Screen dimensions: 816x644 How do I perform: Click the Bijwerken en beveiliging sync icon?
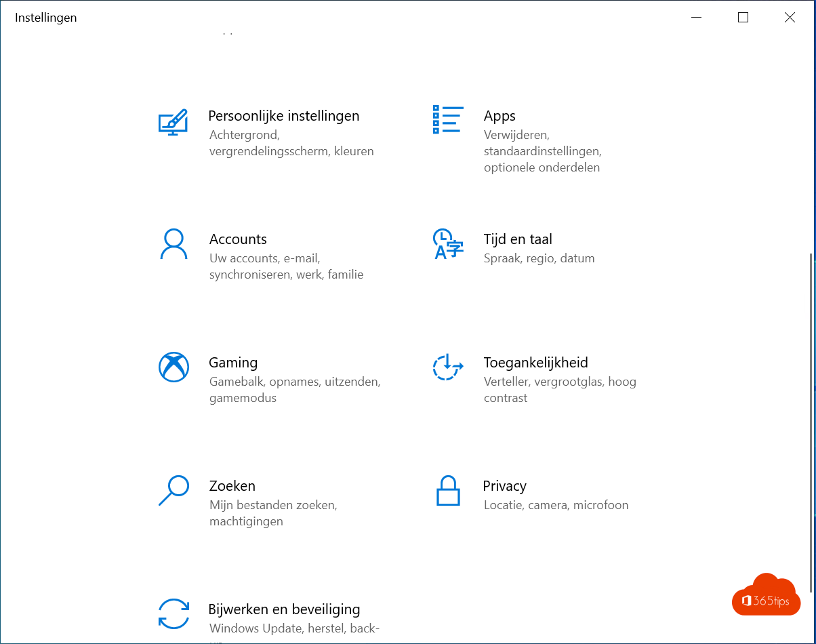pos(174,613)
